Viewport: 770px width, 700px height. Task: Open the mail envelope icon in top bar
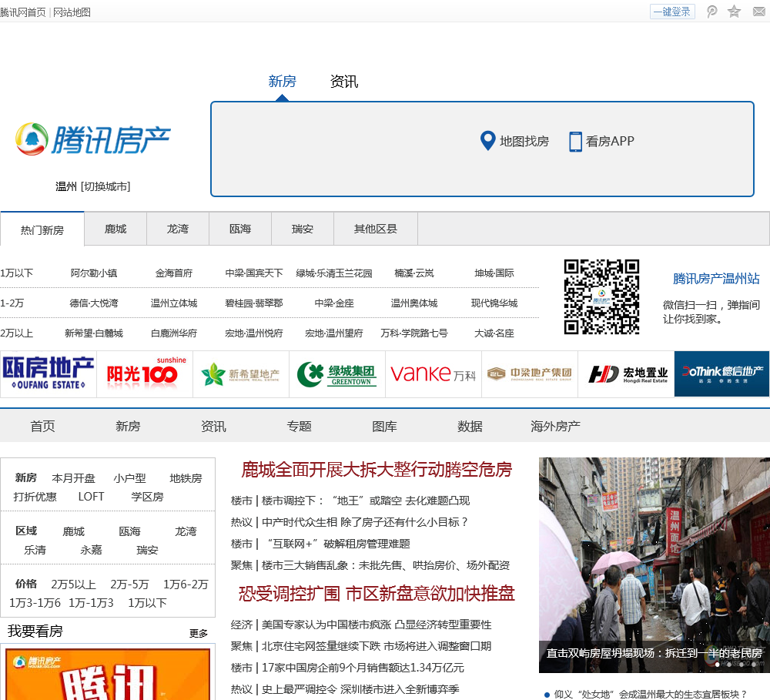tap(758, 12)
